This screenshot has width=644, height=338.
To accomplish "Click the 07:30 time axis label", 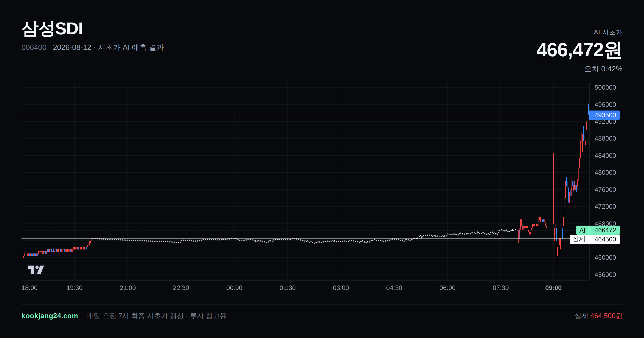I will 501,288.
